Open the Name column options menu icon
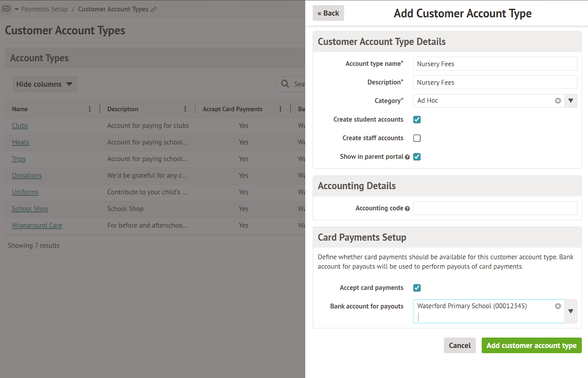The width and height of the screenshot is (588, 378). tap(90, 109)
